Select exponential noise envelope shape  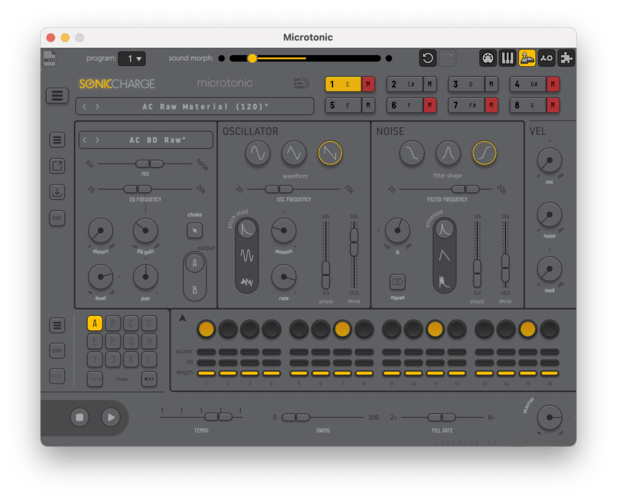[444, 229]
